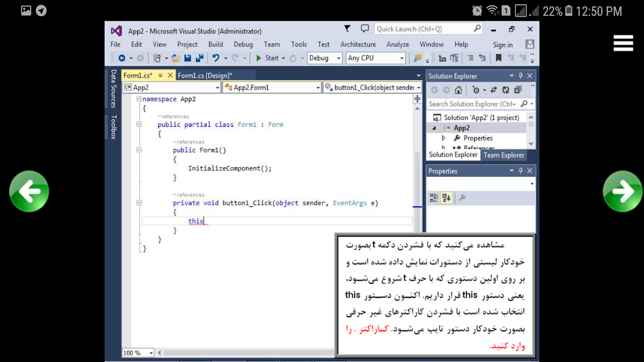The height and width of the screenshot is (362, 644).
Task: Open the Debug configuration dropdown
Action: point(325,58)
